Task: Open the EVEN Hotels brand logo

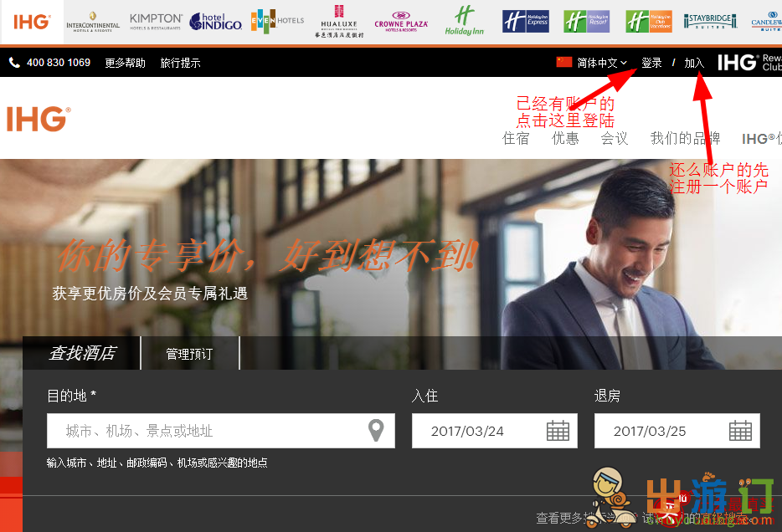Action: coord(277,21)
